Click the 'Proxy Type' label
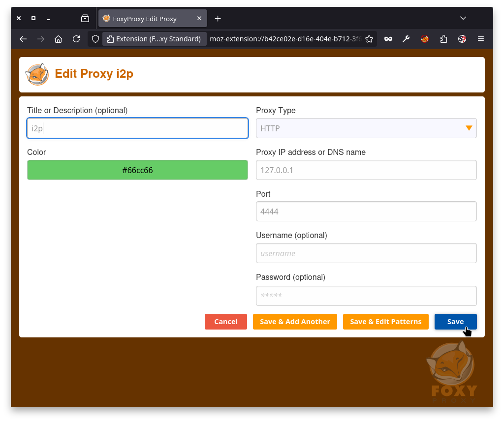504x422 pixels. (x=276, y=110)
